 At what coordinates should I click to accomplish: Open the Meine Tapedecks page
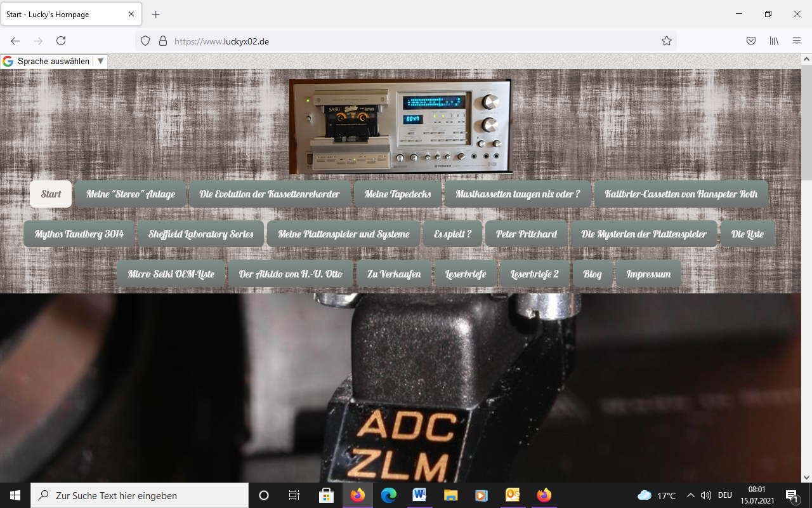click(x=398, y=194)
